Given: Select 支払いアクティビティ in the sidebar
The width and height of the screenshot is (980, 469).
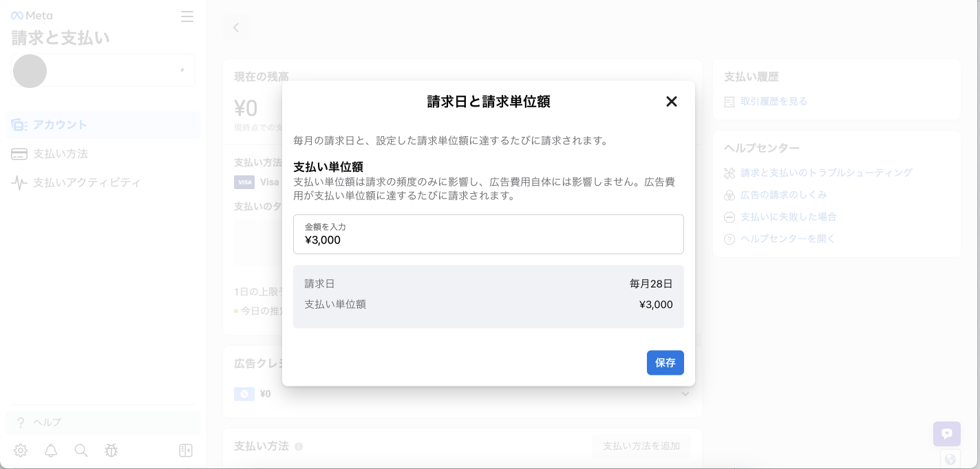Looking at the screenshot, I should click(x=103, y=182).
